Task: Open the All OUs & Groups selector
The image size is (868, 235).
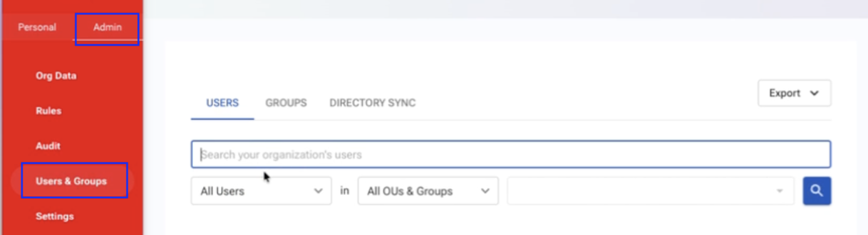Action: (428, 191)
